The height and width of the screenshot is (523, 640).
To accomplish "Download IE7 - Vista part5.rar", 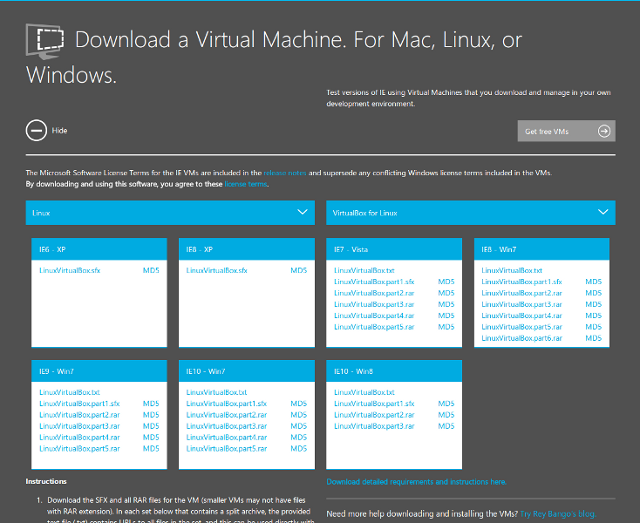I will click(x=374, y=327).
